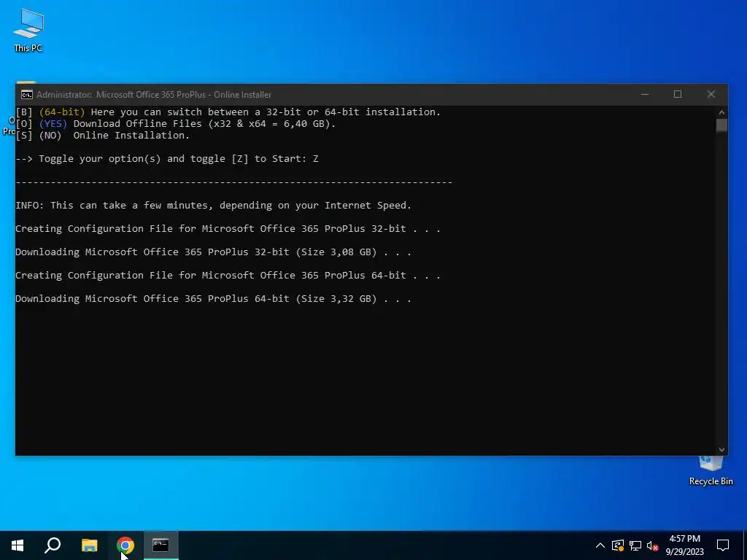This screenshot has height=560, width=747.
Task: Click the 'INFO: This can take a few minutes' line
Action: [213, 205]
